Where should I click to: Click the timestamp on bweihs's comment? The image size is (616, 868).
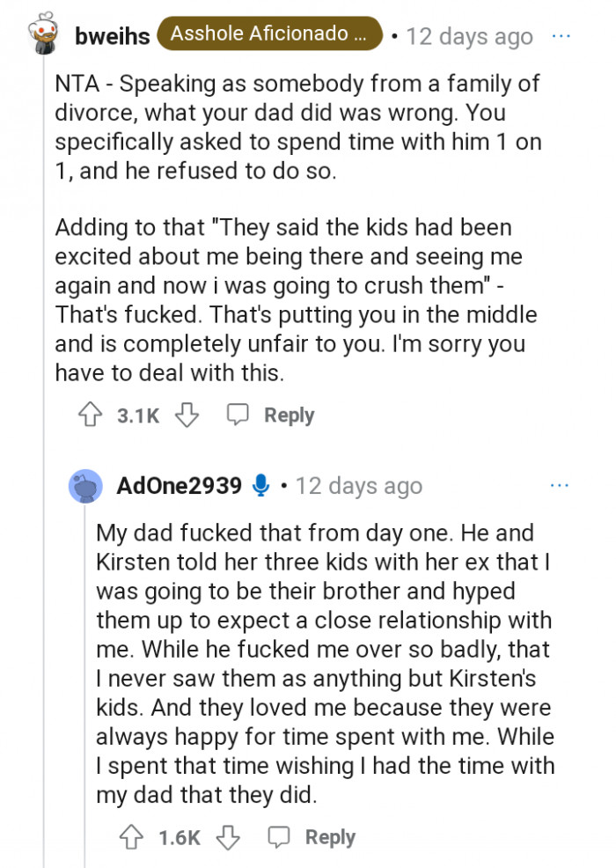coord(469,37)
